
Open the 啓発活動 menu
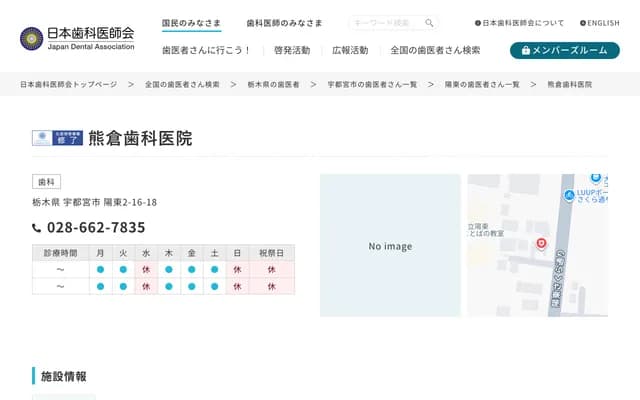[x=292, y=50]
